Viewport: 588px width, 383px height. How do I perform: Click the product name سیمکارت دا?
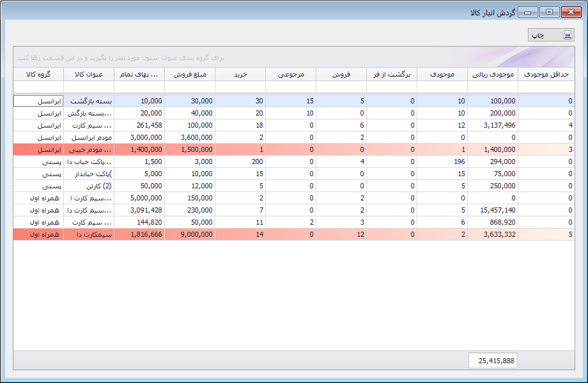pos(89,234)
